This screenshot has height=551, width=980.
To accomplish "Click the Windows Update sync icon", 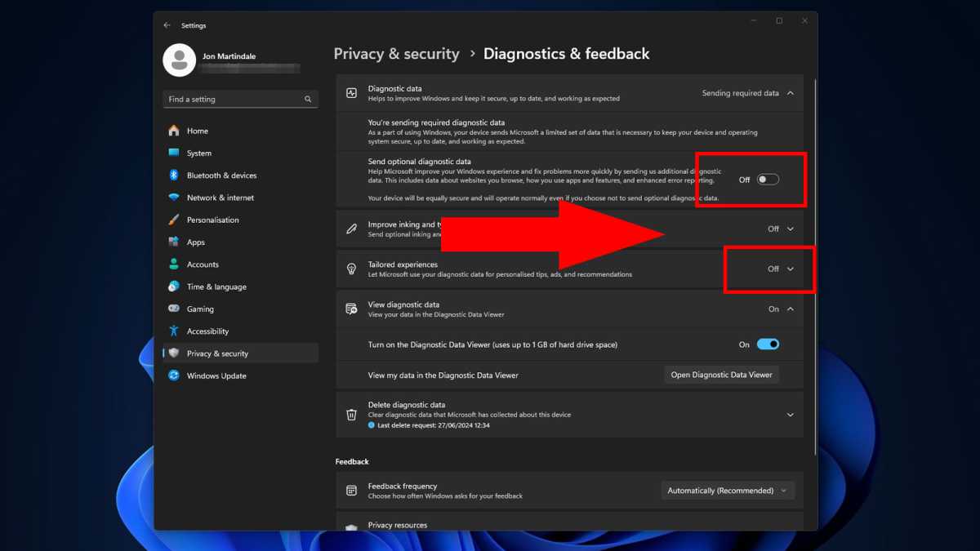I will click(174, 375).
